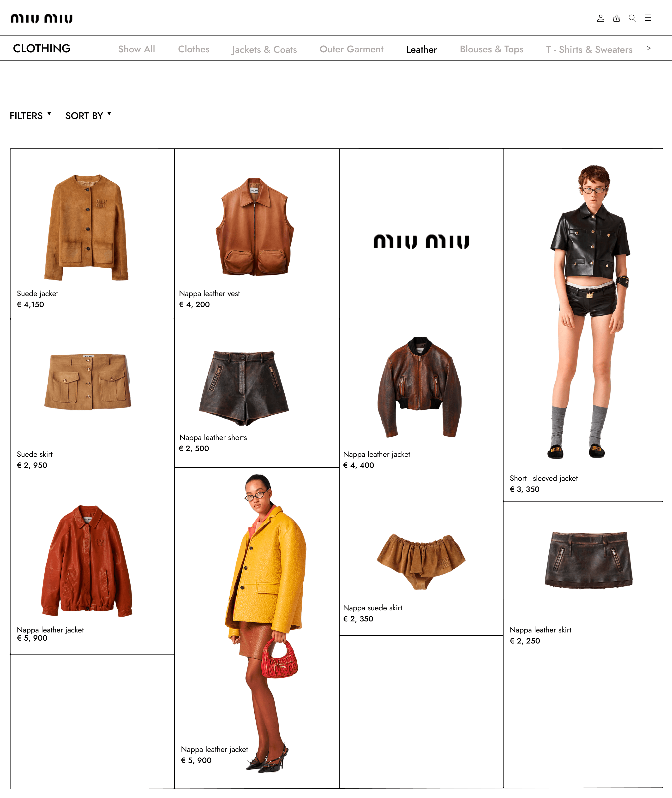Open the Nappa leather vest link
The width and height of the screenshot is (672, 798).
209,293
